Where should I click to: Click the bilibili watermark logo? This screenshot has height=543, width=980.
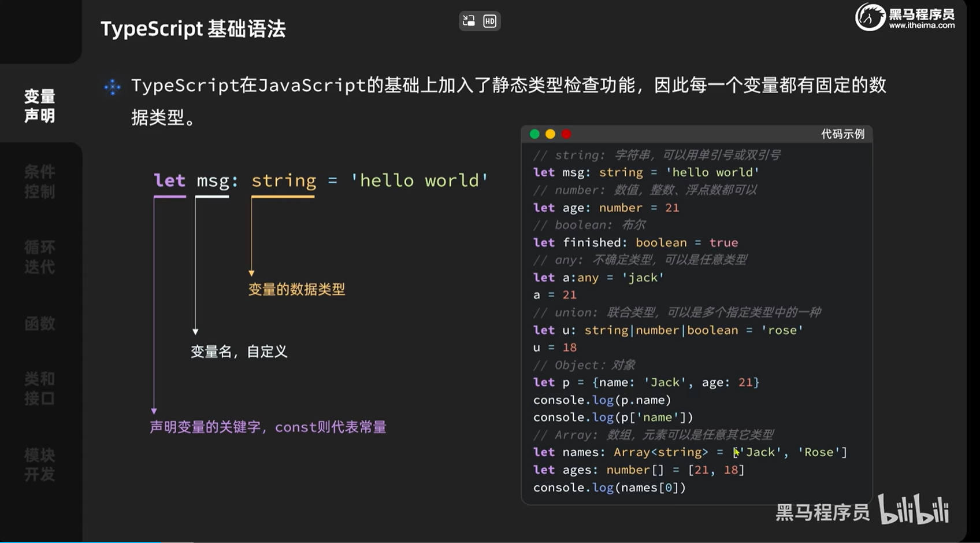913,509
